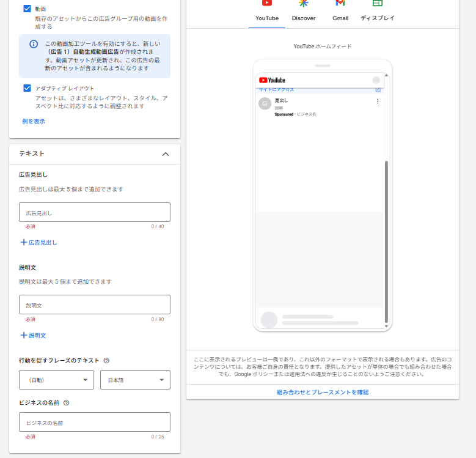
Task: Open the 日本語 language dropdown
Action: pos(135,380)
